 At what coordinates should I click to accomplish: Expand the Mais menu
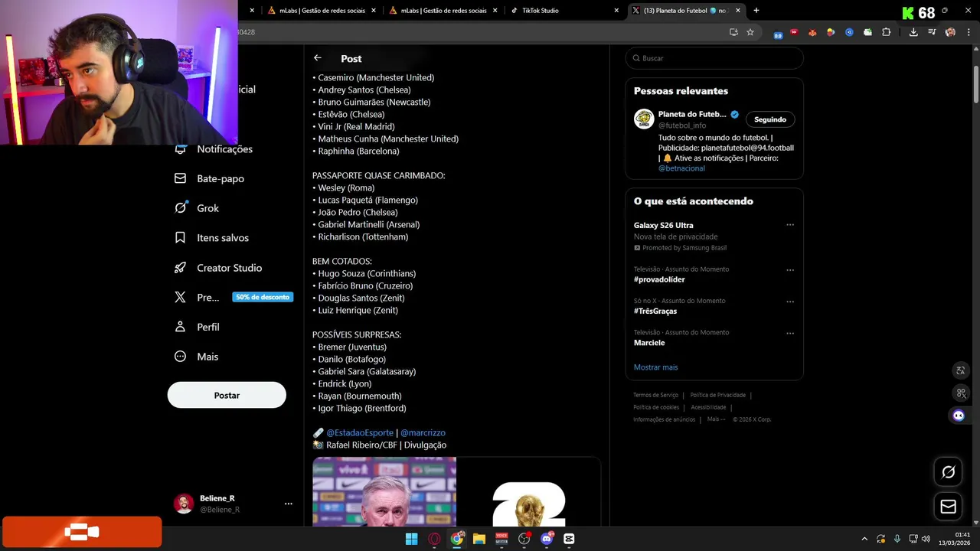click(x=196, y=357)
